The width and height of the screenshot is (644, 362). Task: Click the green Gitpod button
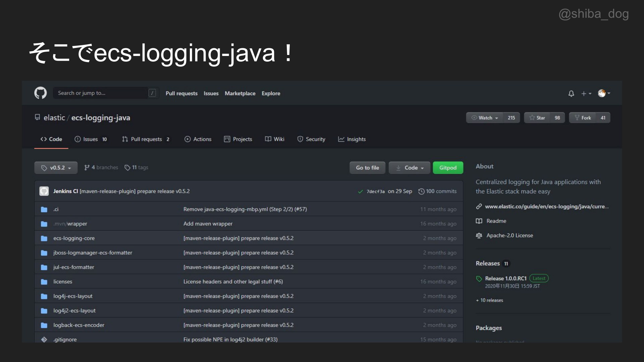pyautogui.click(x=448, y=168)
